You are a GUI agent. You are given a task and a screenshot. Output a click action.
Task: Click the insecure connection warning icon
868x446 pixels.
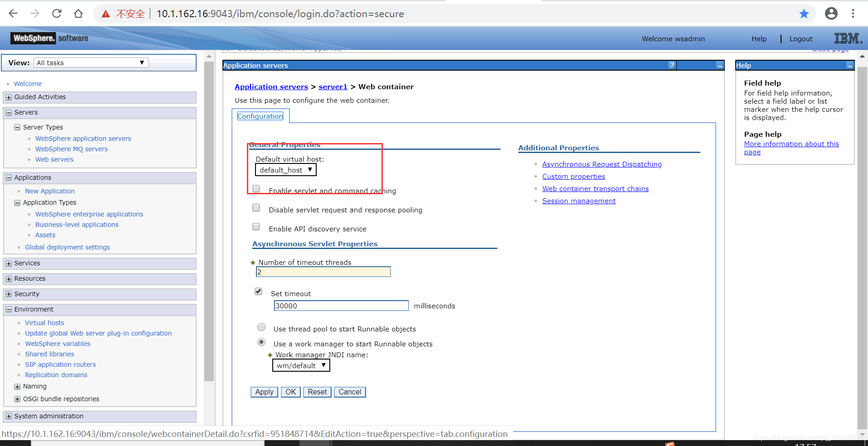(x=106, y=14)
